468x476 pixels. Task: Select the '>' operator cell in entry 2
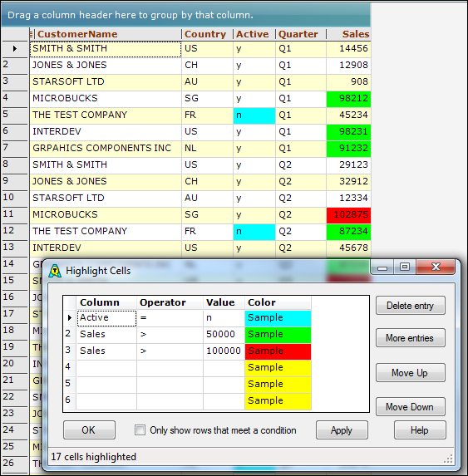(170, 335)
